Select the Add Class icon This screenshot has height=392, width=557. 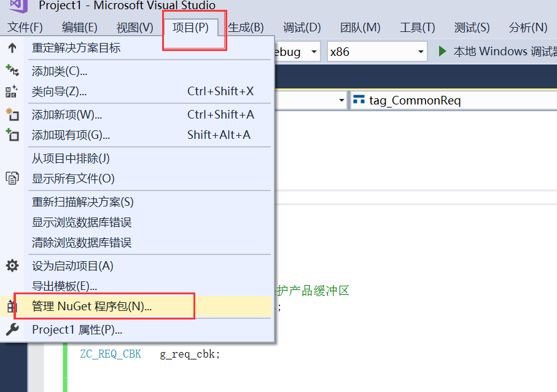pyautogui.click(x=11, y=71)
